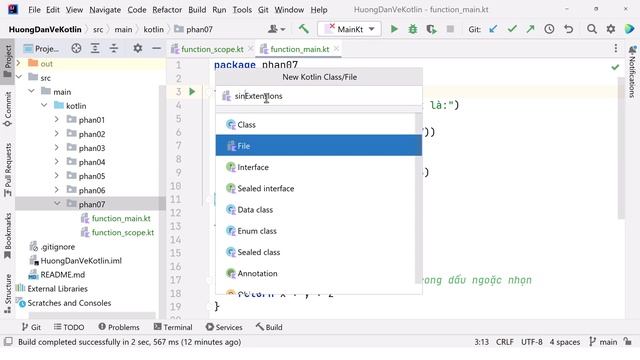Click the run gutter icon on line 3
The image size is (640, 360).
(x=192, y=92)
